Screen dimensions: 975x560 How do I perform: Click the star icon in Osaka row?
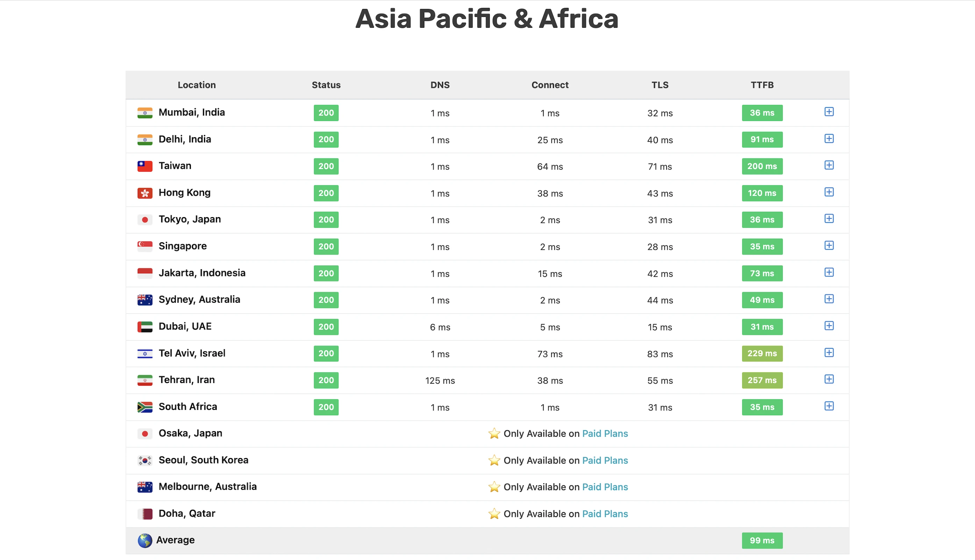click(x=494, y=433)
